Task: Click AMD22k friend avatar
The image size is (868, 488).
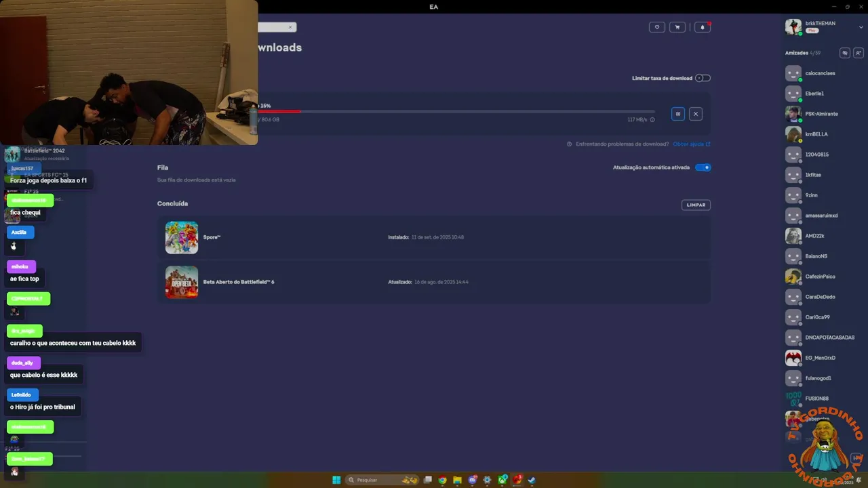Action: [x=793, y=236]
